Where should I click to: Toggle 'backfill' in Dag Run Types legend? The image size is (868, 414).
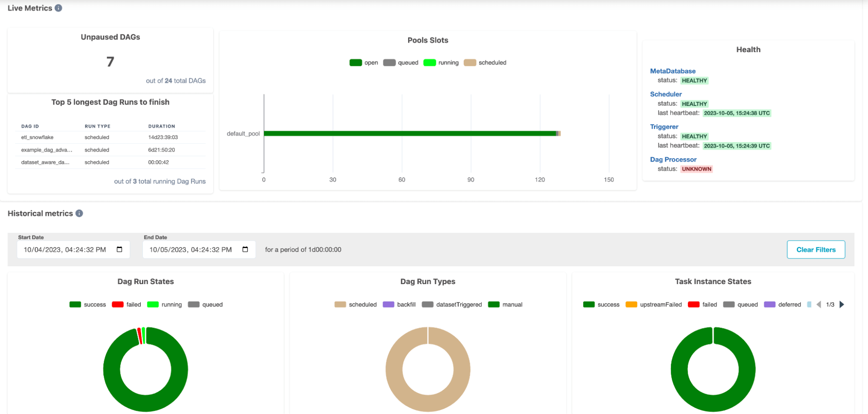tap(399, 305)
